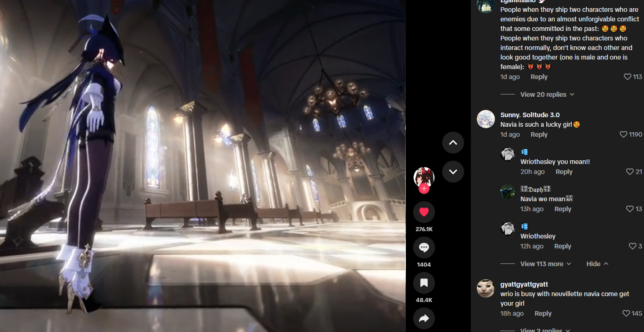
Task: Collapse replies with the Hide control
Action: pyautogui.click(x=597, y=264)
